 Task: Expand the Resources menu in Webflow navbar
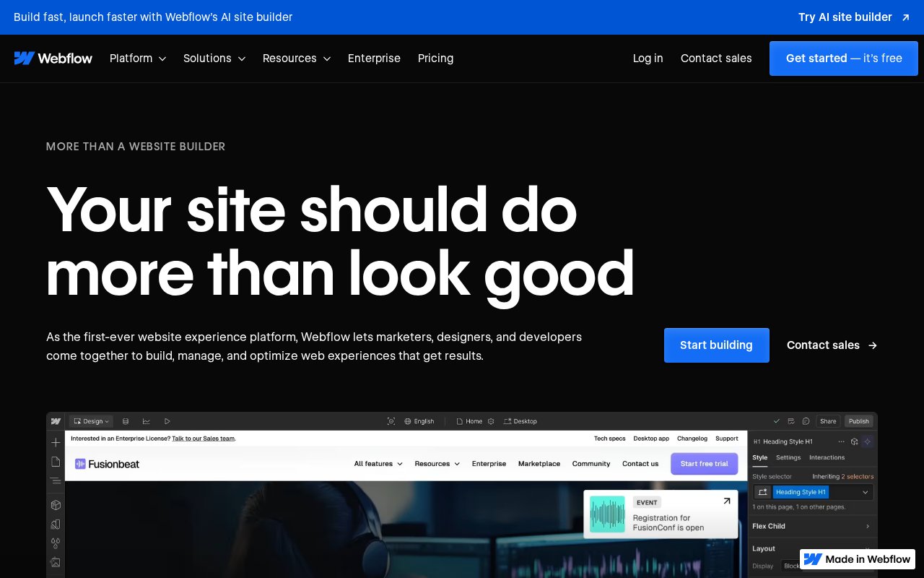click(297, 59)
